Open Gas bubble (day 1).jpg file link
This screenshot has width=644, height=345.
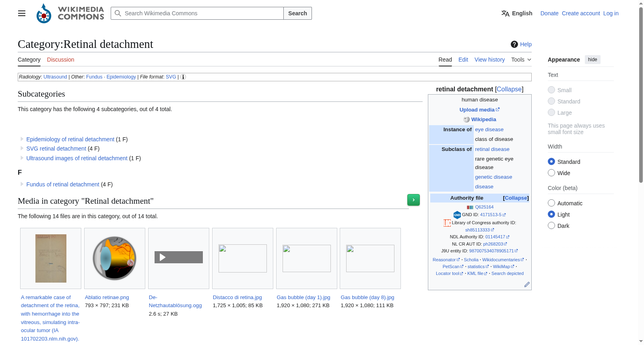pyautogui.click(x=303, y=297)
